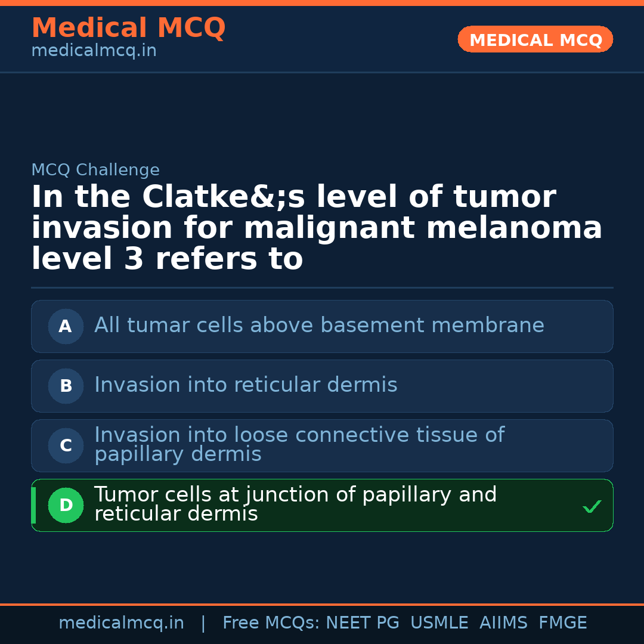The height and width of the screenshot is (644, 644).
Task: Click 'Free MCQs:' footer label
Action: click(271, 623)
